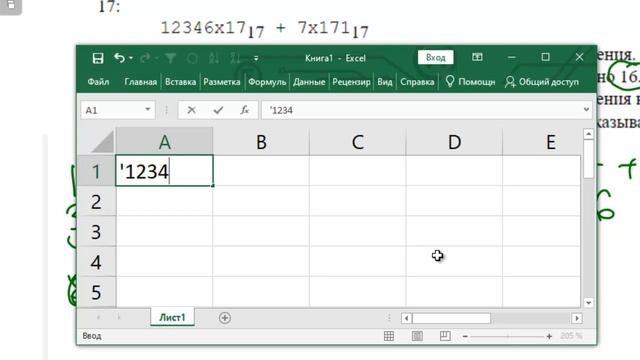The width and height of the screenshot is (640, 360).
Task: Select Page Break Preview view icon
Action: [445, 336]
